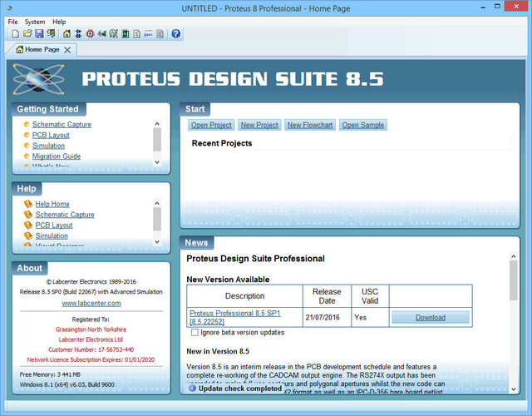
Task: Click Getting Started scroll down arrow
Action: (157, 162)
